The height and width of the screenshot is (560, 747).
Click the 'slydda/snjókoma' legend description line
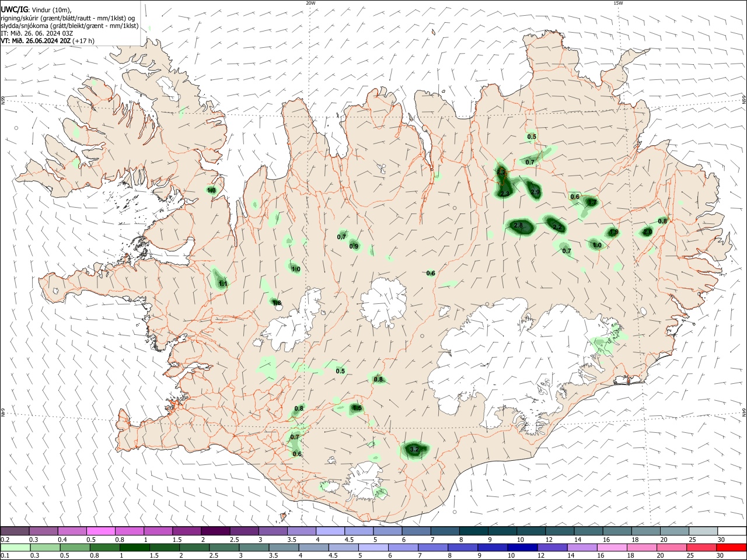point(69,26)
